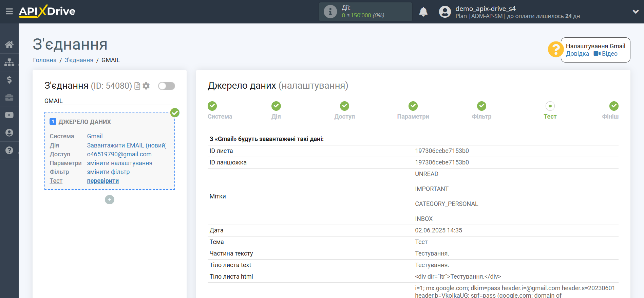The height and width of the screenshot is (298, 644).
Task: Open notifications bell
Action: tap(423, 12)
